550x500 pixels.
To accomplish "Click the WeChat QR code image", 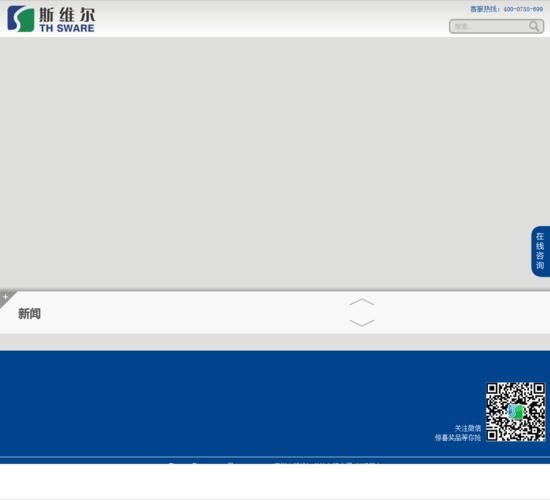I will tap(516, 412).
